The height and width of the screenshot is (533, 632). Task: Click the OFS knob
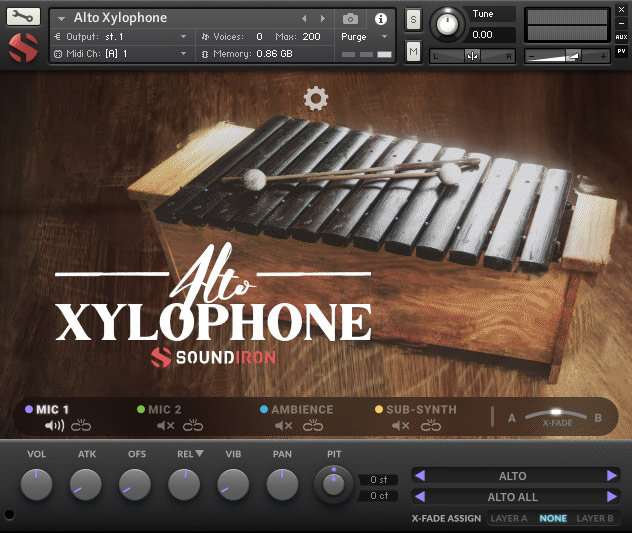click(135, 484)
